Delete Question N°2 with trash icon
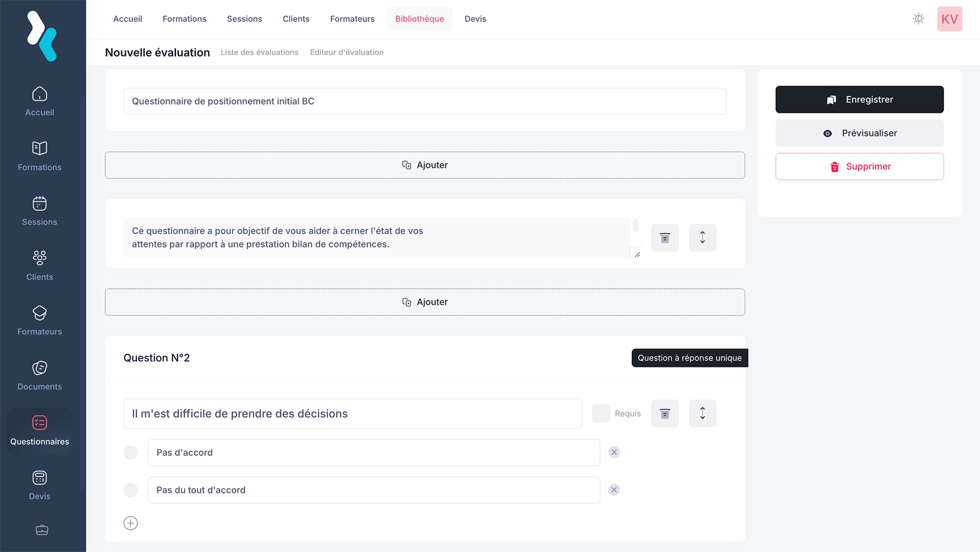Viewport: 980px width, 552px height. 664,414
